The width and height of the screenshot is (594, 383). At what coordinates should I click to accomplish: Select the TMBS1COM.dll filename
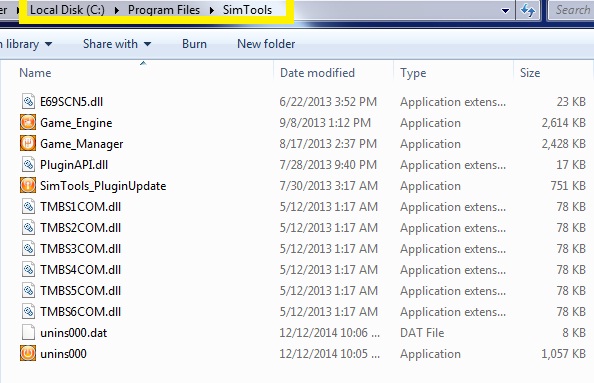80,207
